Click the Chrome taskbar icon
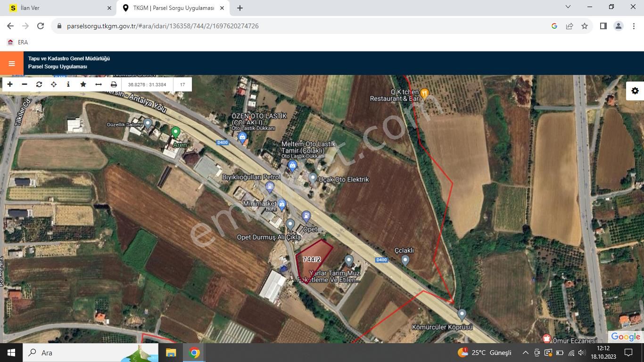The width and height of the screenshot is (644, 362). click(194, 353)
